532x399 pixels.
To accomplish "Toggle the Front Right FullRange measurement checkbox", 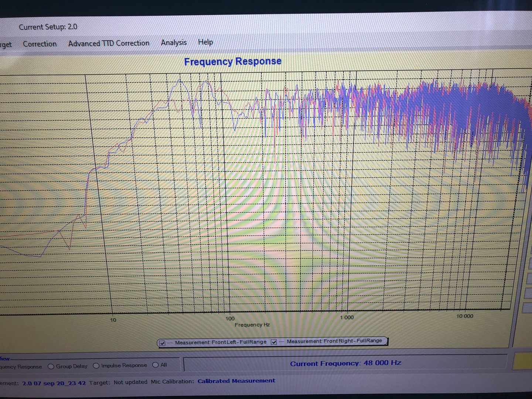I will (x=274, y=342).
